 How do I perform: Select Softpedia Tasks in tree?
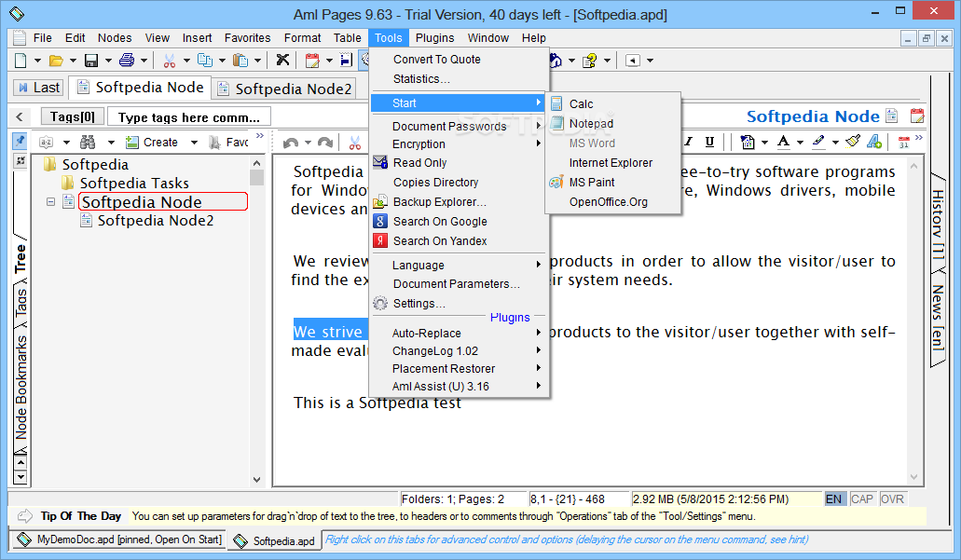(134, 184)
